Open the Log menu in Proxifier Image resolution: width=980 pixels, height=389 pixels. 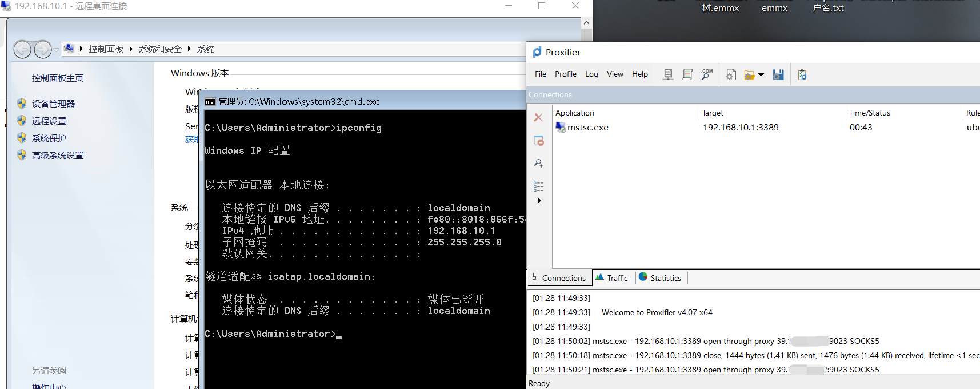591,74
